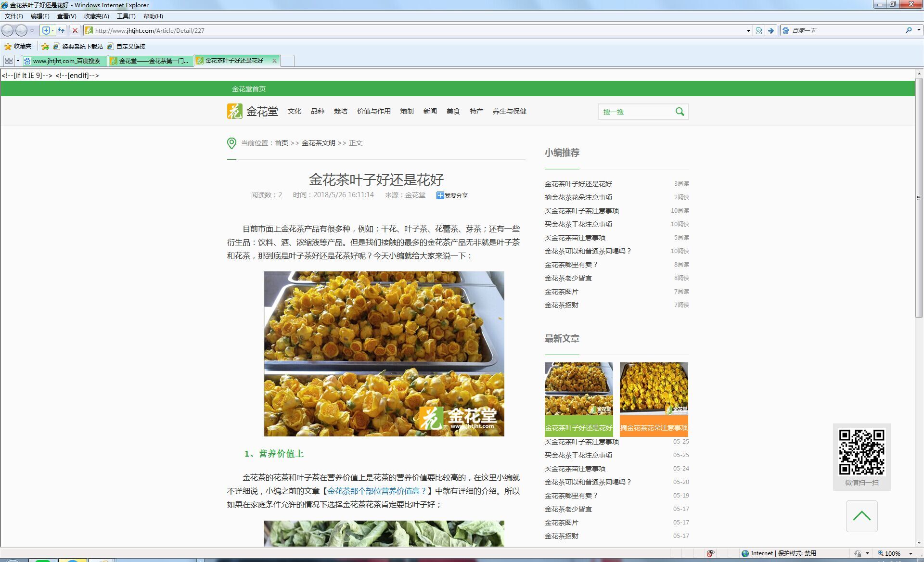
Task: Switch to www.jhtjht.com_百度搜索 tab
Action: point(64,61)
